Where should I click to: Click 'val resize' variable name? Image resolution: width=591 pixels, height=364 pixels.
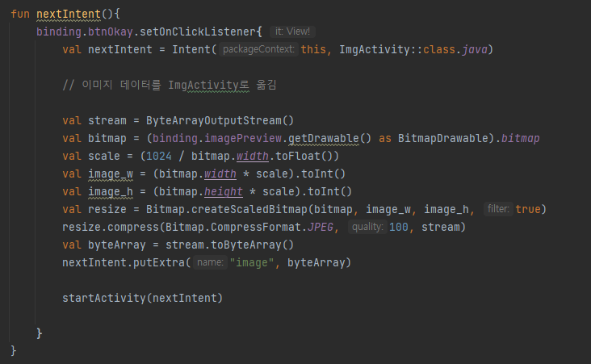pyautogui.click(x=107, y=209)
